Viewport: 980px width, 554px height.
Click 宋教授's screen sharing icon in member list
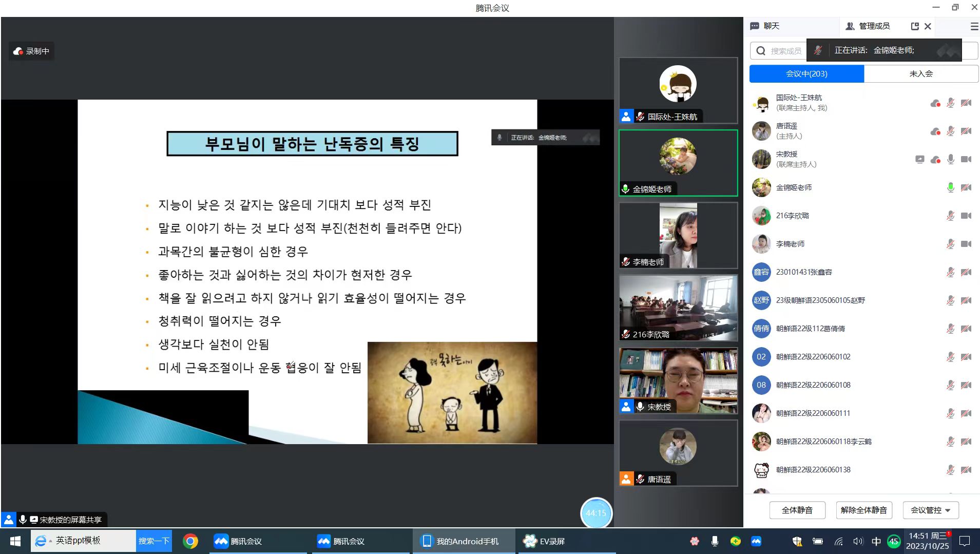(x=919, y=159)
